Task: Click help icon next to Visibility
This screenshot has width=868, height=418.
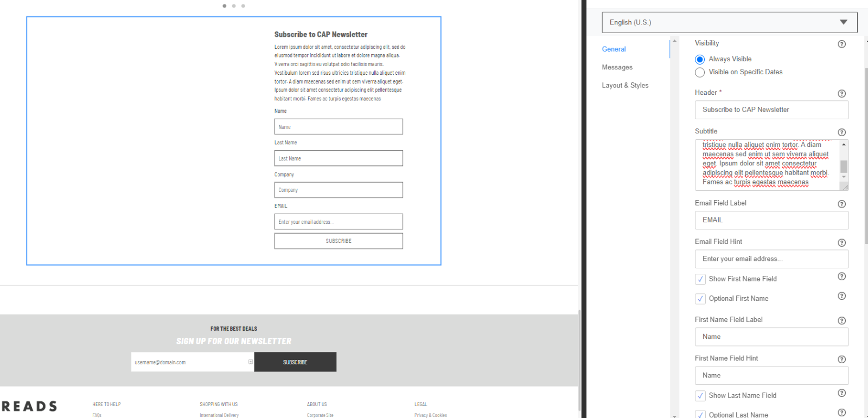Action: tap(841, 44)
